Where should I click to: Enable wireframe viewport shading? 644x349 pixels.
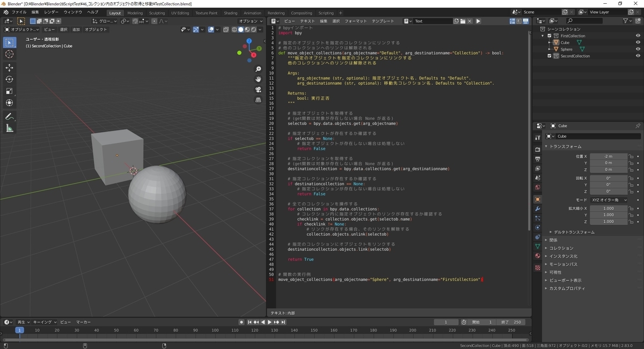pos(235,30)
